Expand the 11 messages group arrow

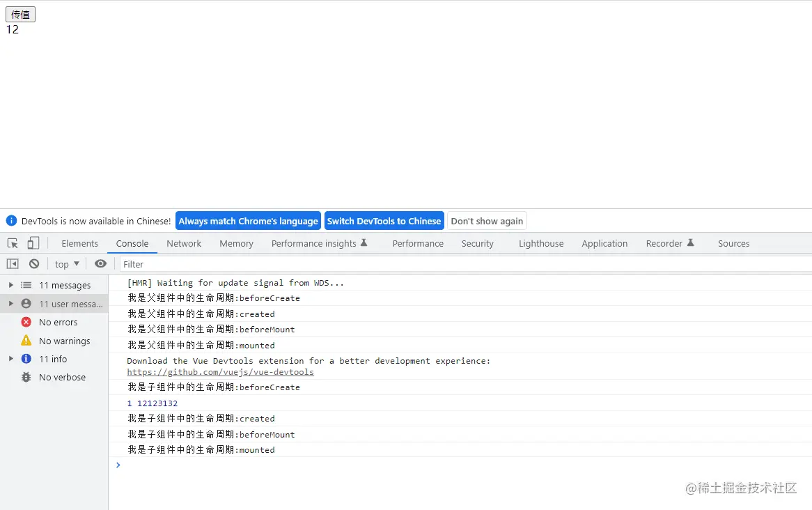coord(11,285)
